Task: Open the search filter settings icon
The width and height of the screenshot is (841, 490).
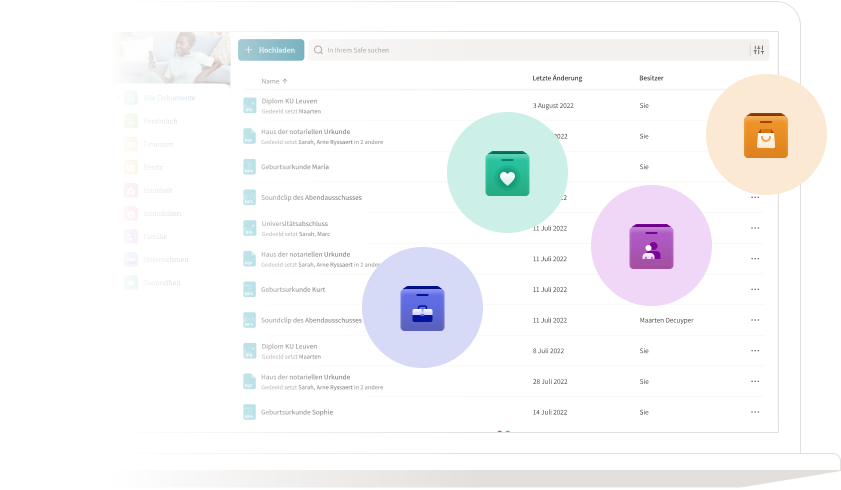Action: (758, 50)
